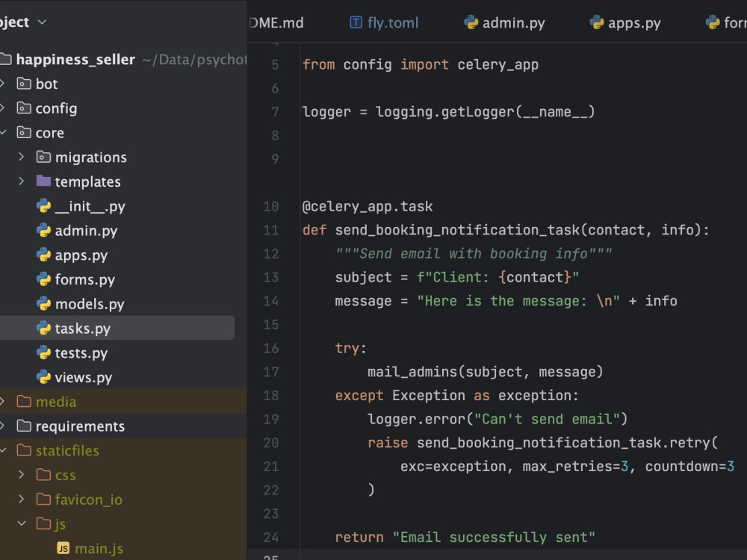Viewport: 747px width, 560px height.
Task: Click the send_booking_notification_task function name on line 11
Action: coord(457,230)
